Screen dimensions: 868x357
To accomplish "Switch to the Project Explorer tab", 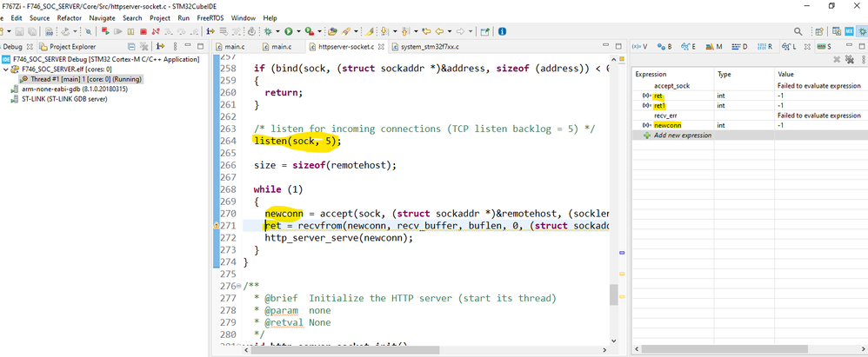I will [x=69, y=47].
